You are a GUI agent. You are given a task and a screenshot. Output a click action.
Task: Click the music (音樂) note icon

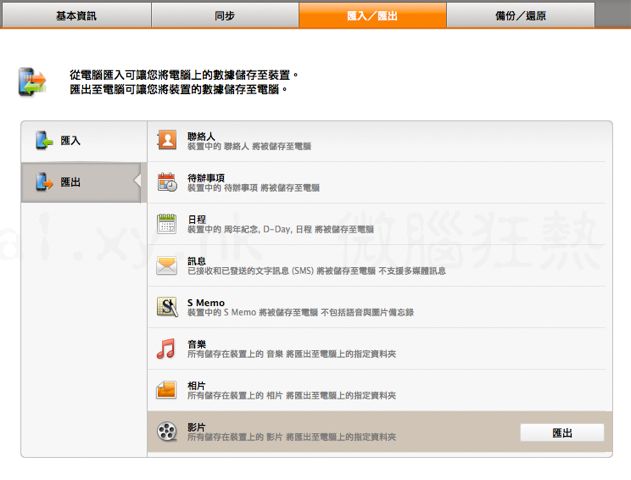(x=166, y=349)
